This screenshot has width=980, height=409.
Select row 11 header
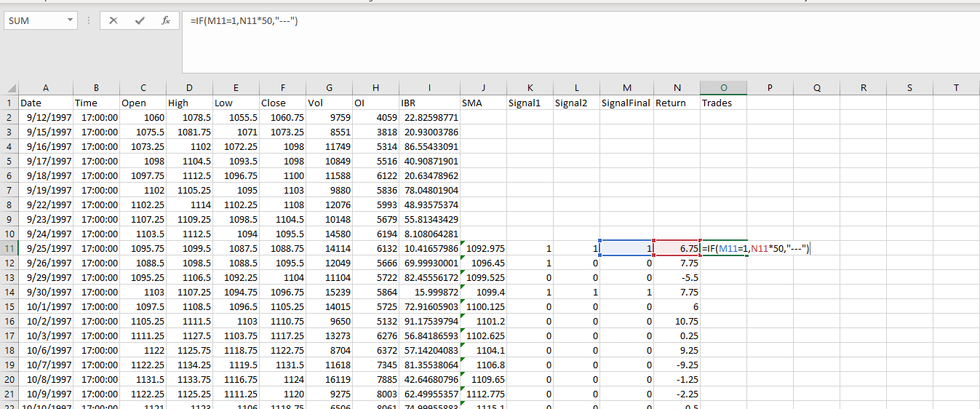tap(9, 248)
